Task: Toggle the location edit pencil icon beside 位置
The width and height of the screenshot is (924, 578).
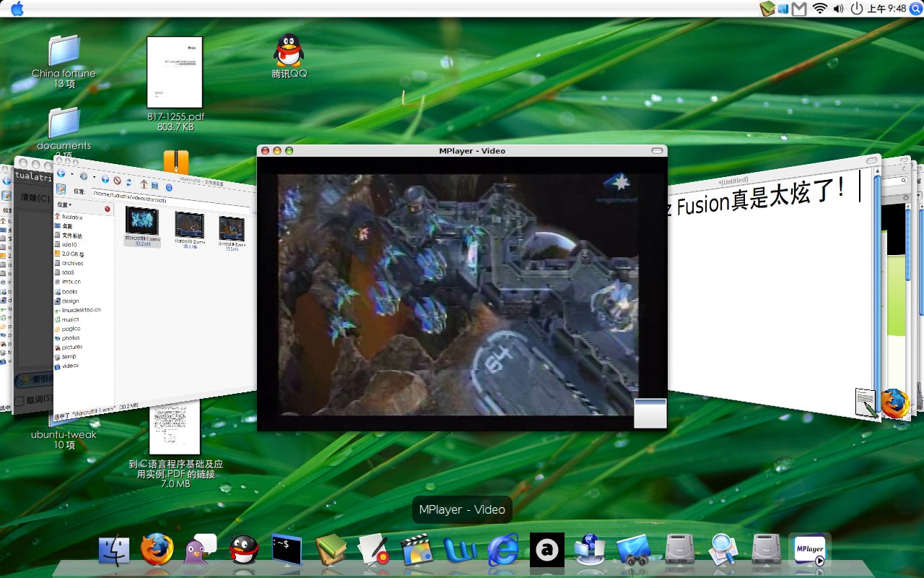Action: pyautogui.click(x=61, y=189)
